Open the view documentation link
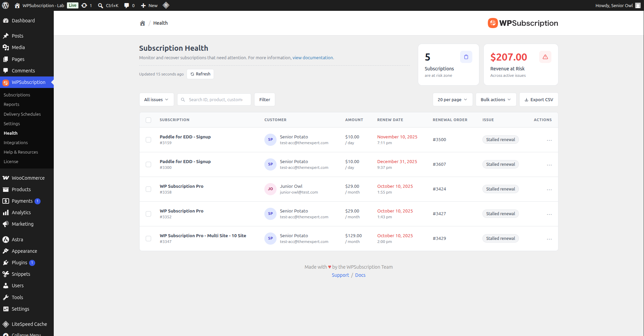Viewport: 644px width, 336px height. 313,58
